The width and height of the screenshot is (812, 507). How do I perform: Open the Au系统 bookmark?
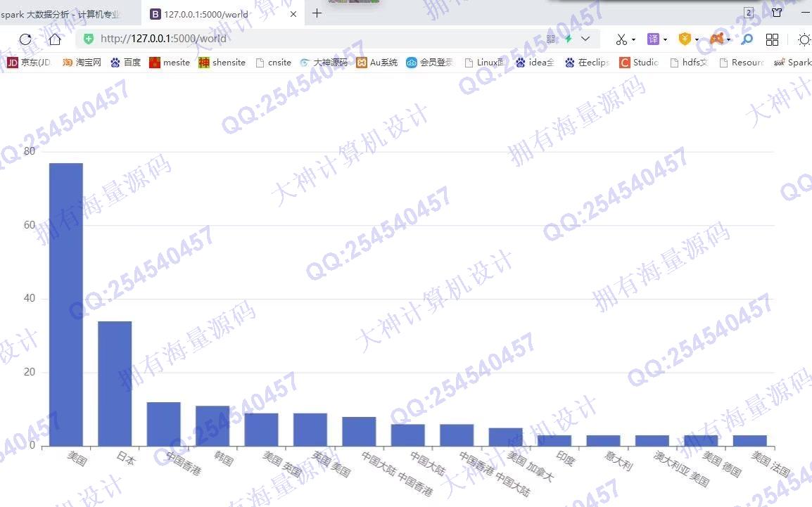[377, 63]
